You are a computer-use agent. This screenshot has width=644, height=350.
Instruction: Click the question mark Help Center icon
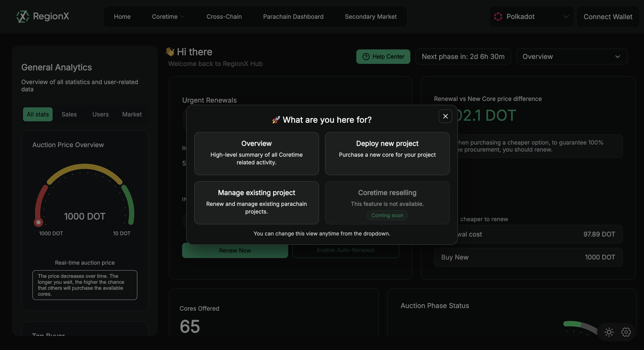pos(366,57)
